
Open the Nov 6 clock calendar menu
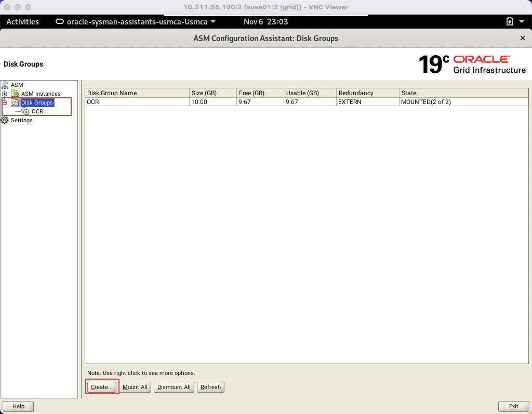(x=265, y=21)
